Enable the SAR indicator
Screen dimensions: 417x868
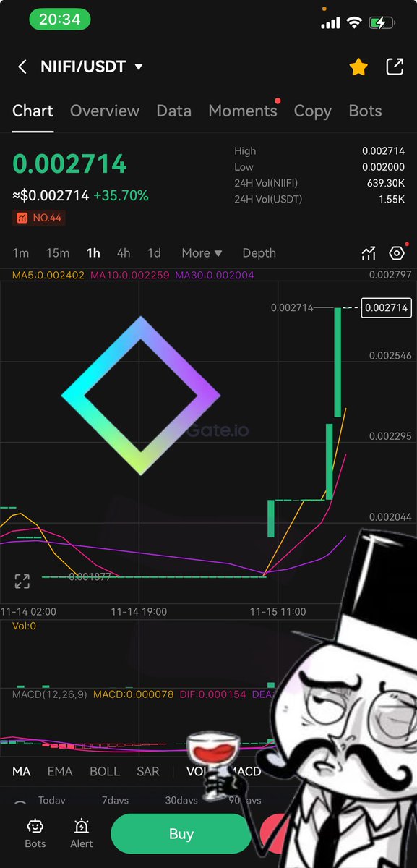click(148, 772)
